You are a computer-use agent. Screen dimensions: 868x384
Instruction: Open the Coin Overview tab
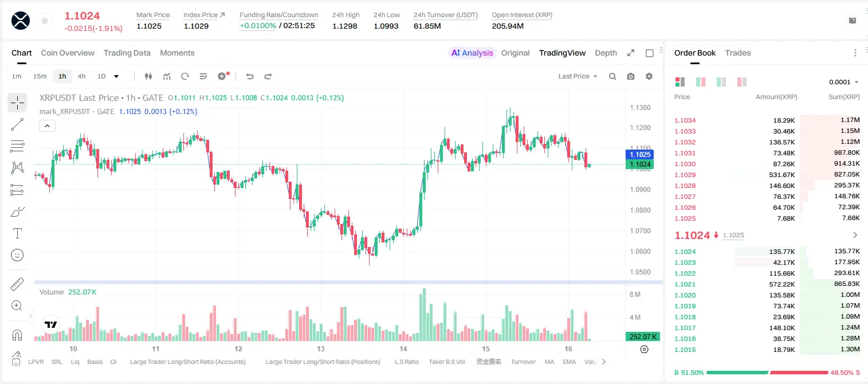[x=68, y=53]
